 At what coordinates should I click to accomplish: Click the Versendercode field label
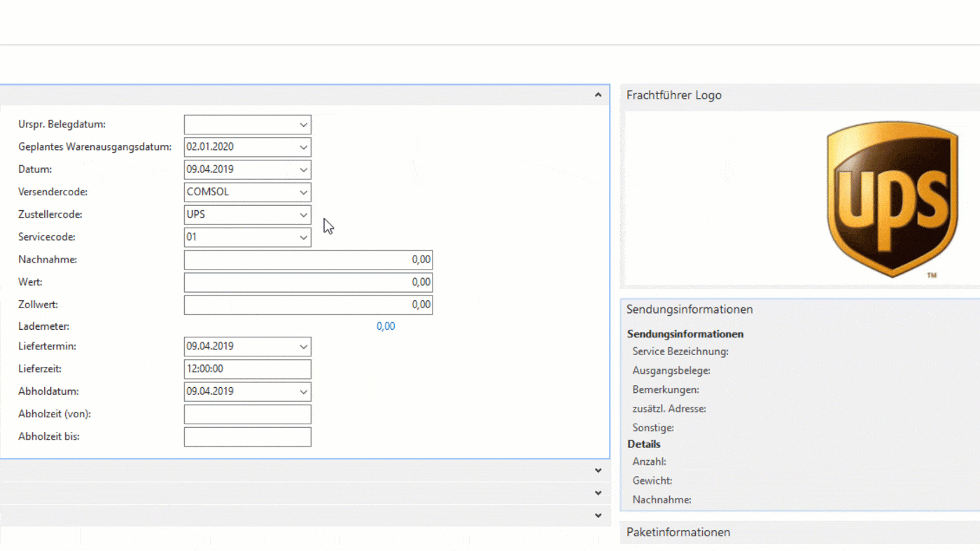[53, 192]
